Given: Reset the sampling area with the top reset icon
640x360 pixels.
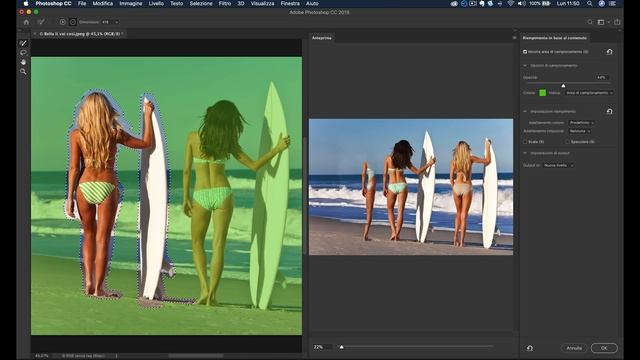Looking at the screenshot, I should pos(609,52).
